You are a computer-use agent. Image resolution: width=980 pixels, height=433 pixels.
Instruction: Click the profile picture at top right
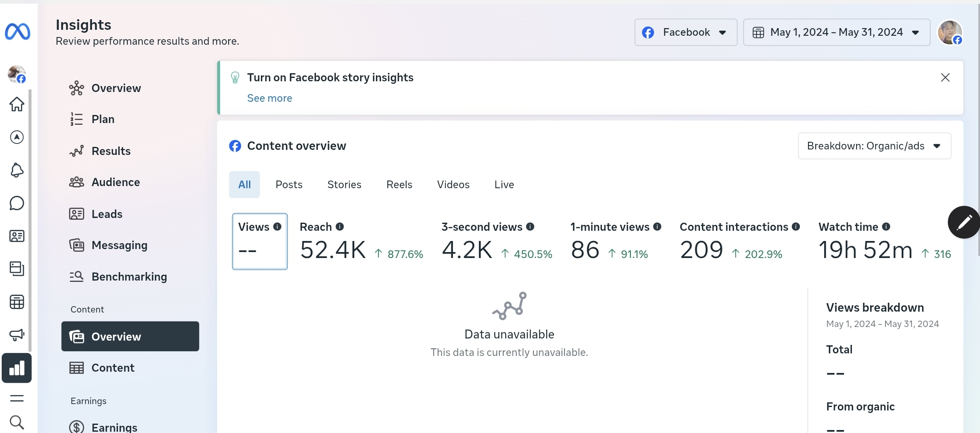click(x=950, y=32)
